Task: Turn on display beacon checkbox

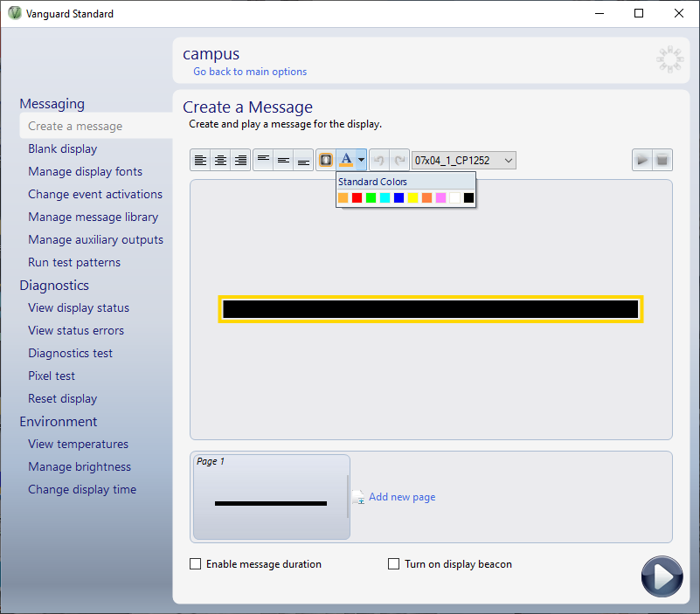Action: [394, 564]
